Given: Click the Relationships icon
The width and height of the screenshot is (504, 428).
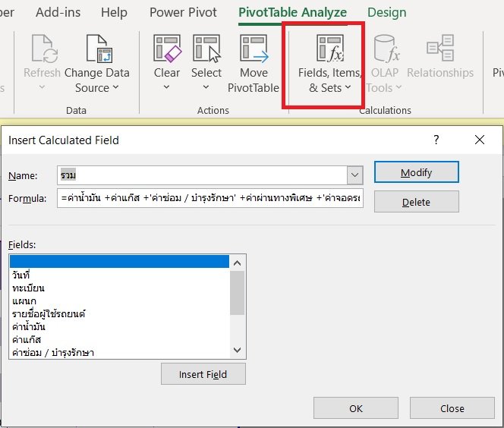Looking at the screenshot, I should [439, 49].
